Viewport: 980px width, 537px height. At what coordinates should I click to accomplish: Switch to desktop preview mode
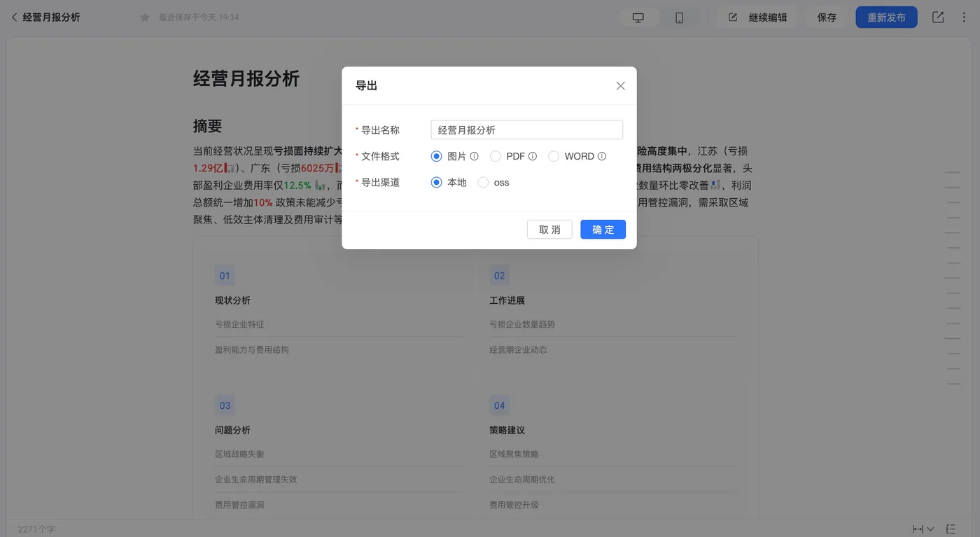tap(638, 18)
